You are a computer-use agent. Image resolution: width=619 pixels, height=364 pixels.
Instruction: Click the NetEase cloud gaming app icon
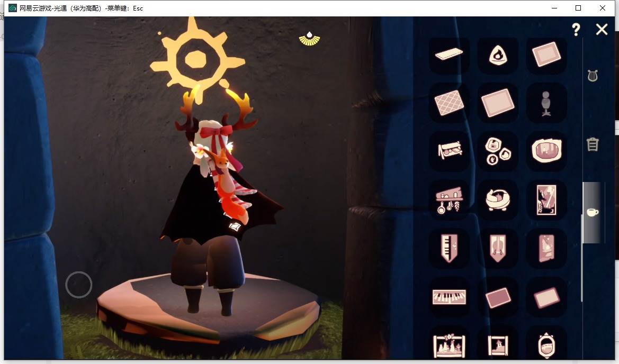tap(13, 8)
